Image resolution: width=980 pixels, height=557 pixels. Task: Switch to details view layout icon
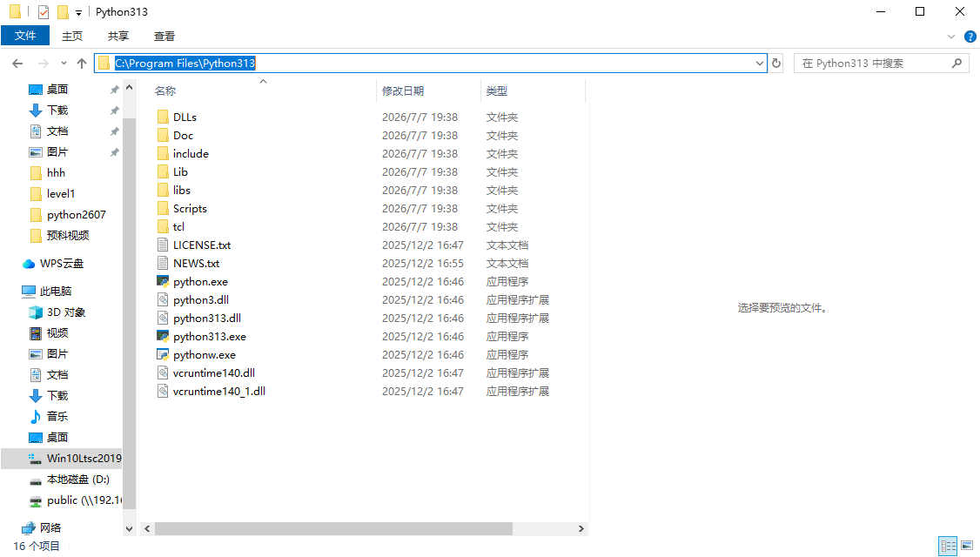point(948,546)
